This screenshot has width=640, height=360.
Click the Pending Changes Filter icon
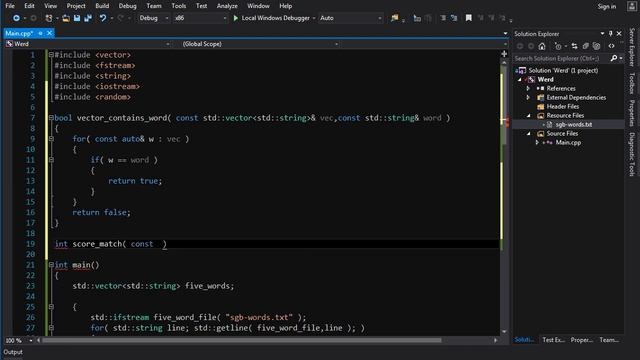pyautogui.click(x=558, y=46)
